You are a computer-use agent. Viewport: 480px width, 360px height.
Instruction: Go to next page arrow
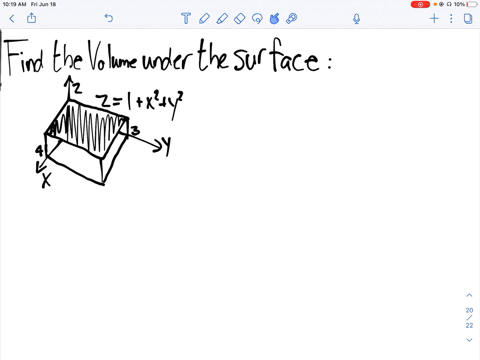pos(469,340)
